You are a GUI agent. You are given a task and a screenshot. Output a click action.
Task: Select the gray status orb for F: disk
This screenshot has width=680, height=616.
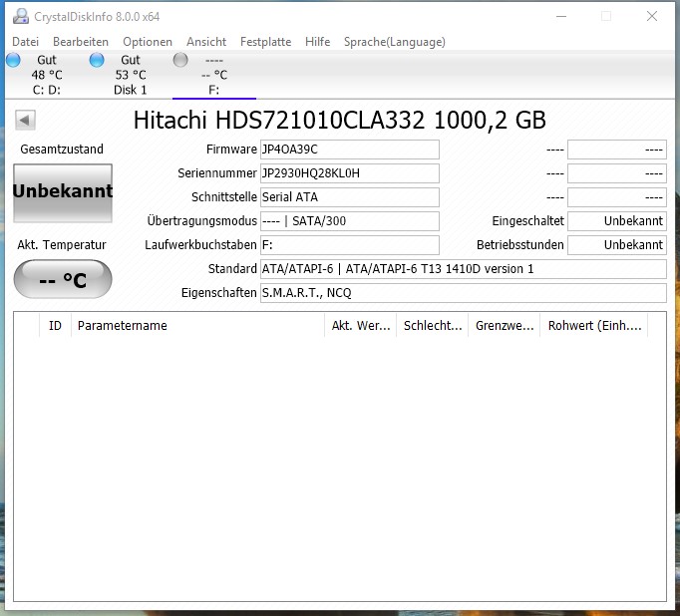pyautogui.click(x=180, y=60)
